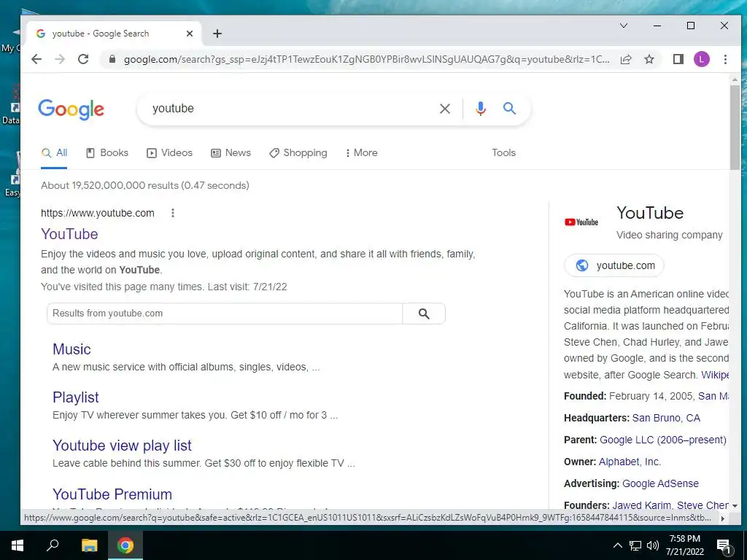747x560 pixels.
Task: Switch to the Videos results tab
Action: (169, 153)
